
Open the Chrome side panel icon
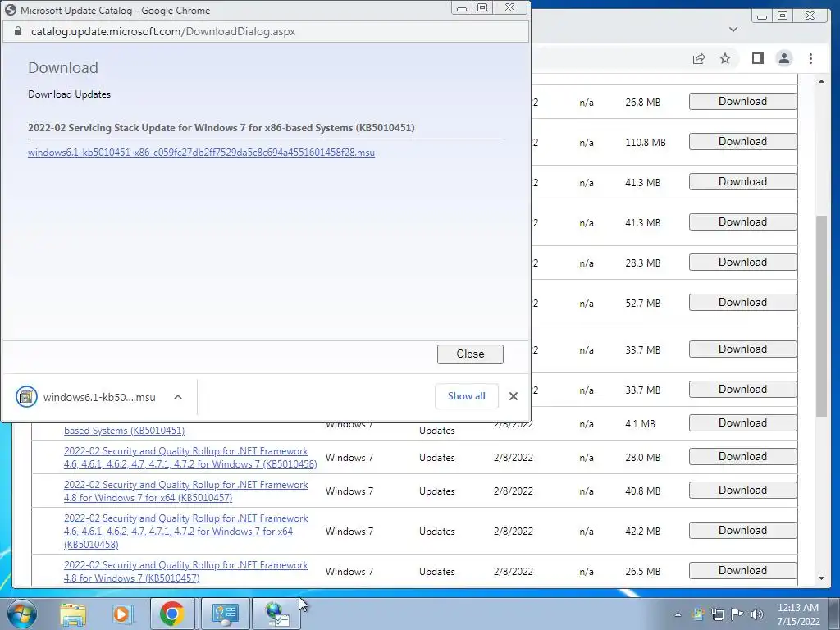pos(757,58)
